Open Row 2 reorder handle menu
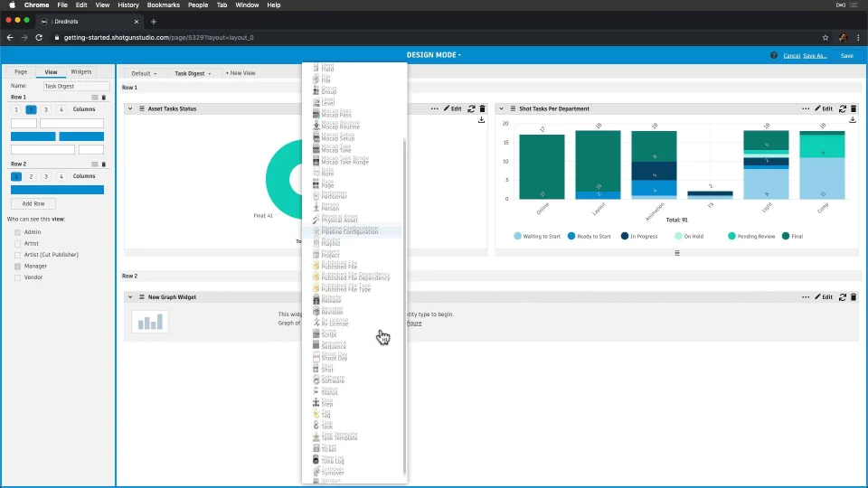 click(95, 164)
